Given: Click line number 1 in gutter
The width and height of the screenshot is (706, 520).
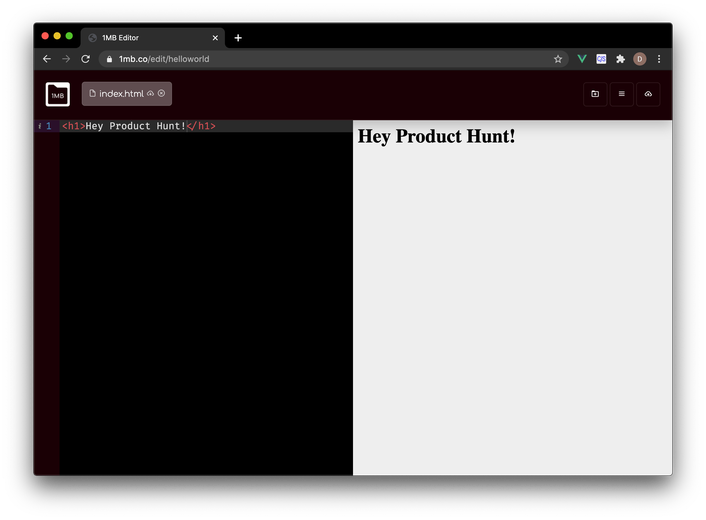Looking at the screenshot, I should (49, 126).
